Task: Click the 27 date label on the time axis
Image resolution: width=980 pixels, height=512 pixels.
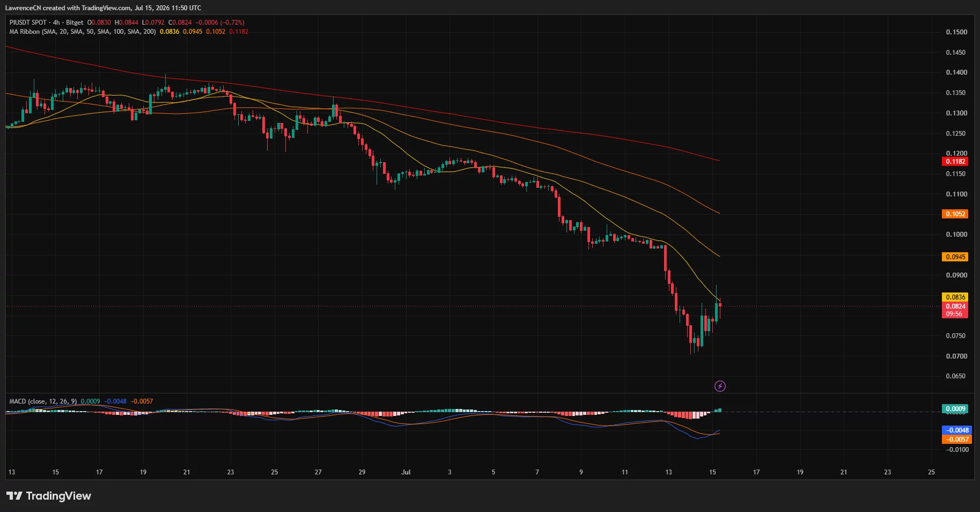Action: pos(318,472)
